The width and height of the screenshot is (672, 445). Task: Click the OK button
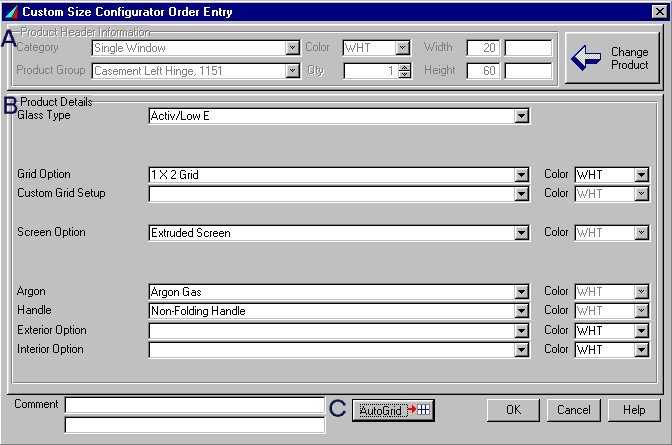513,410
